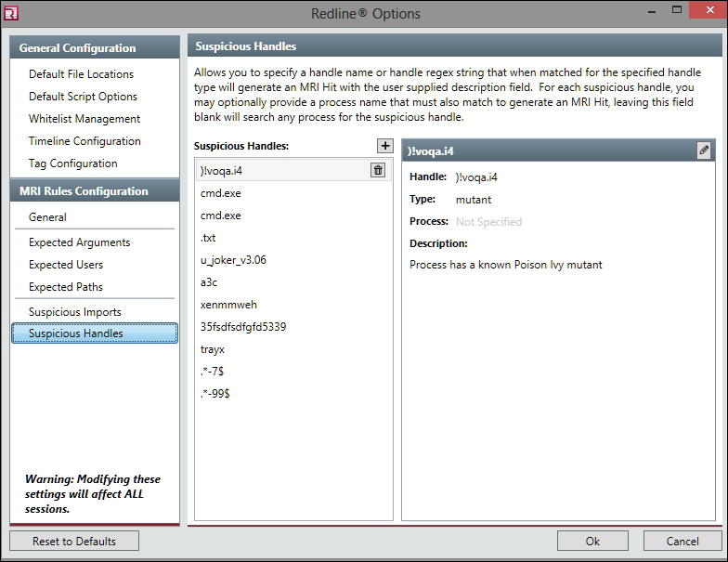Screen dimensions: 728x562
Task: Open Timeline Configuration page
Action: coord(84,141)
